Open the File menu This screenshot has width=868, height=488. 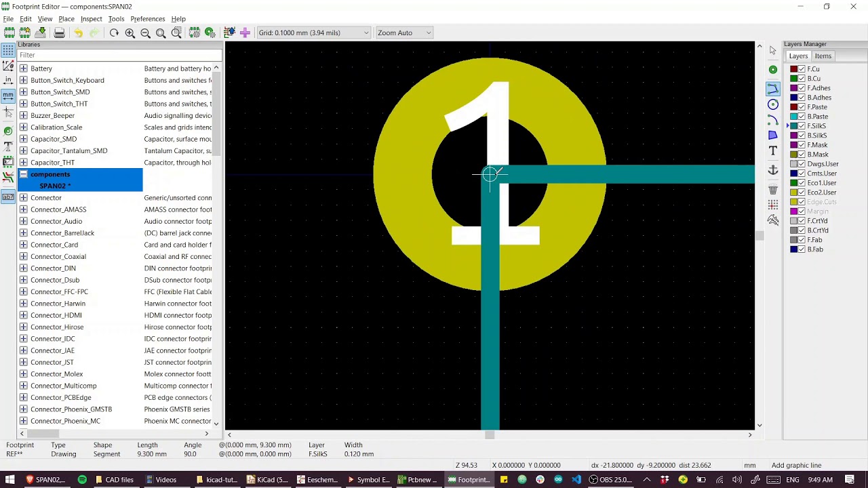point(8,19)
